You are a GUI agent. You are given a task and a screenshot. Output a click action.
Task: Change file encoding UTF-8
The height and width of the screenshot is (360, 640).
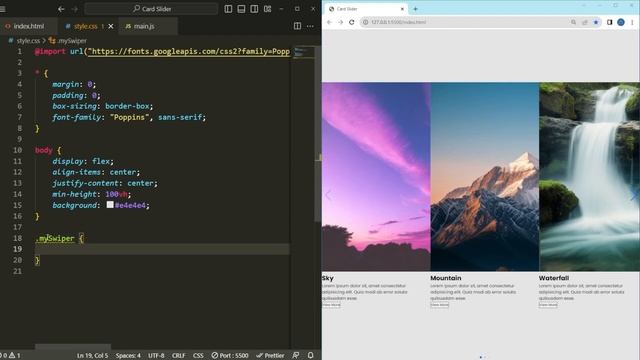click(x=156, y=356)
